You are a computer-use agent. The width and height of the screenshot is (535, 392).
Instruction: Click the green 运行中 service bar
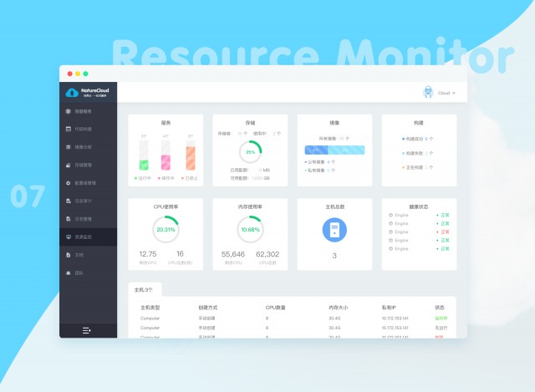[144, 165]
